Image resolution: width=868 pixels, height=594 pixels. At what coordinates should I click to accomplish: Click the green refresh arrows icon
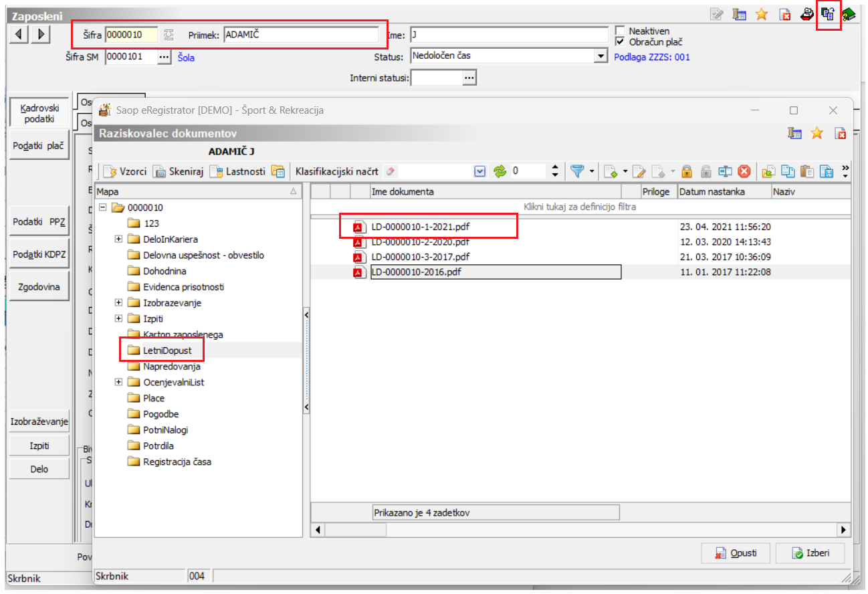(500, 171)
